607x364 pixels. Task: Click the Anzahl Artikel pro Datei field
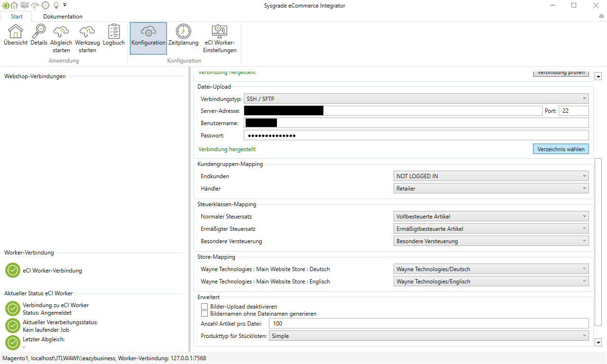[429, 323]
